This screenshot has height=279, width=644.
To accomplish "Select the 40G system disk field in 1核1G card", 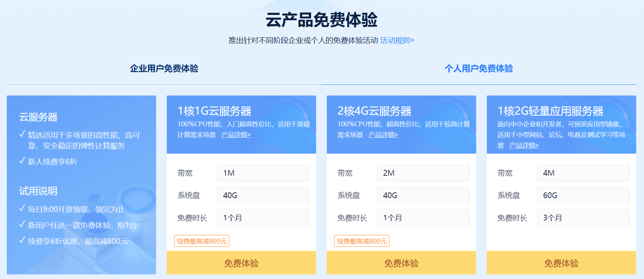I will pyautogui.click(x=263, y=195).
